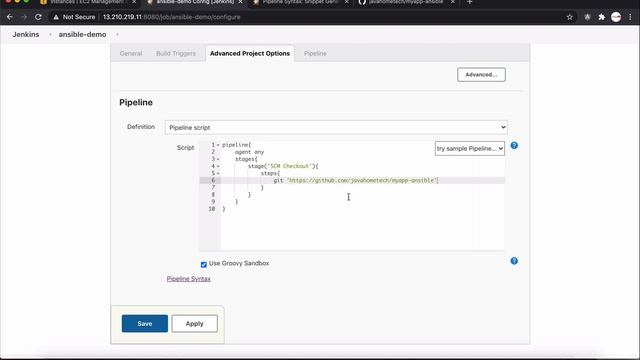Open the browser extensions puzzle icon

tap(601, 17)
